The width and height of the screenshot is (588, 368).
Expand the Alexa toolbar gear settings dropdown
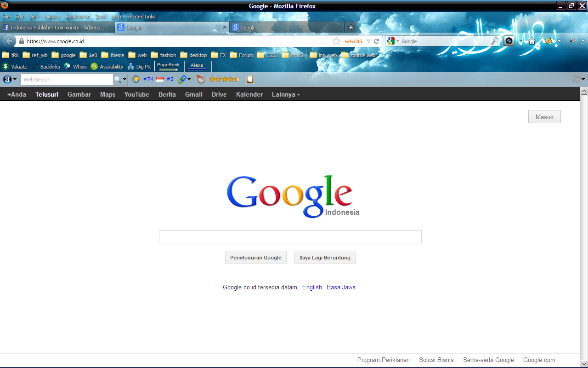click(578, 79)
